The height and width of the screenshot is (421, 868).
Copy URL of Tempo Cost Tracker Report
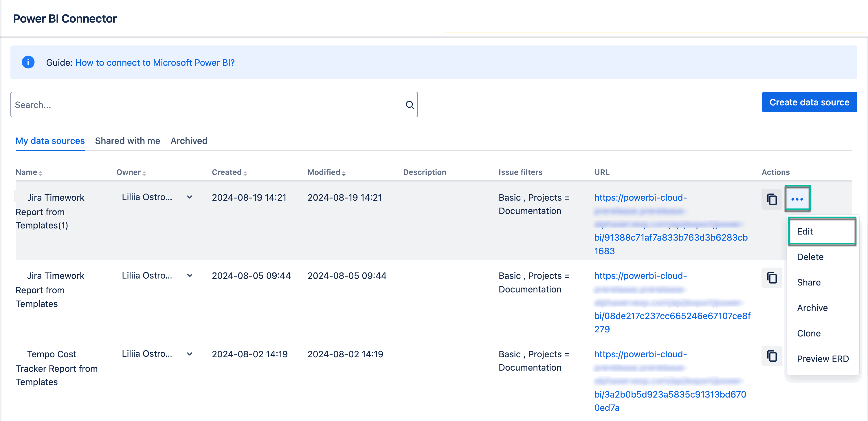771,356
